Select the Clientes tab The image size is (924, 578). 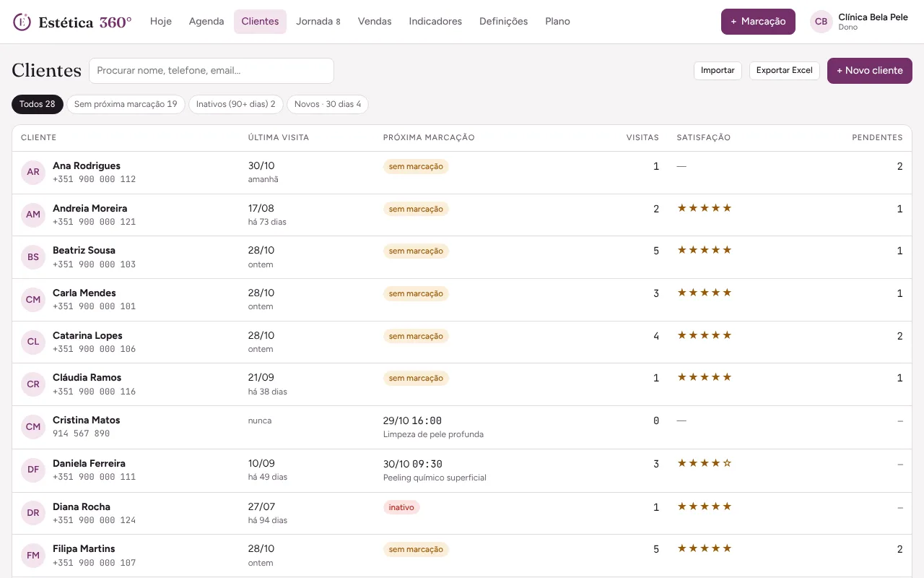point(260,22)
